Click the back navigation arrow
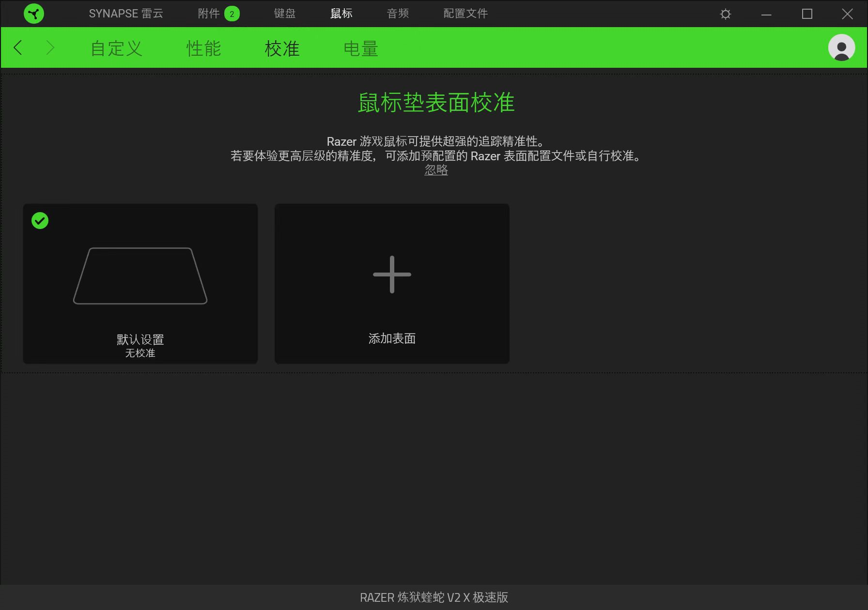The image size is (868, 610). [18, 47]
